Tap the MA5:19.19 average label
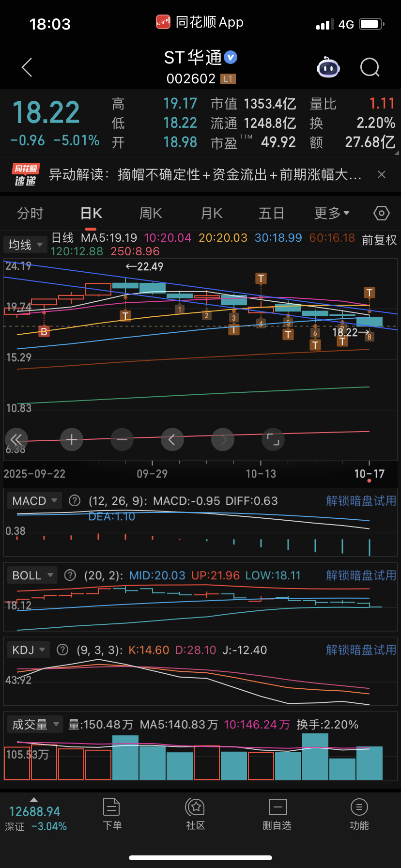 point(109,238)
